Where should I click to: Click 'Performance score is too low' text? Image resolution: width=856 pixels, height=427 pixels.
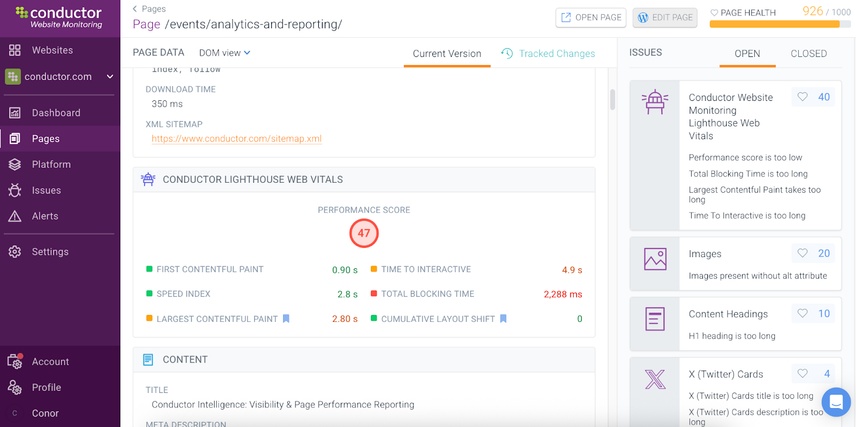(745, 157)
